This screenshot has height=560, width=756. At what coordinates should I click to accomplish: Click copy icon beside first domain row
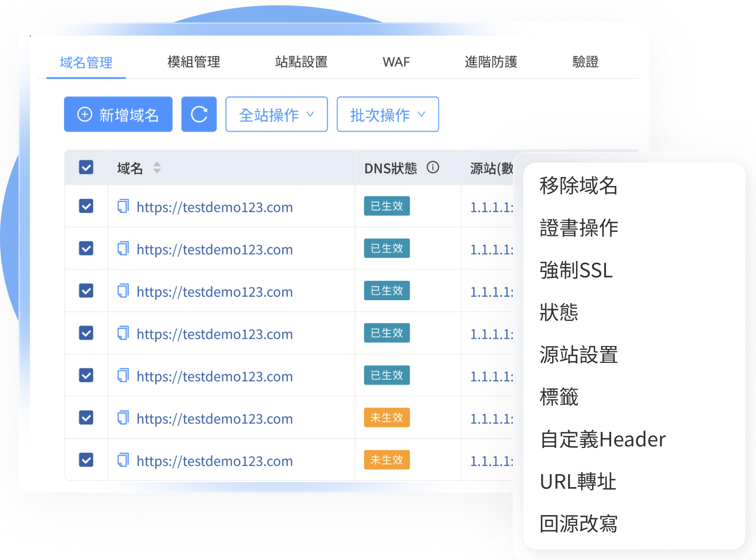pos(123,206)
